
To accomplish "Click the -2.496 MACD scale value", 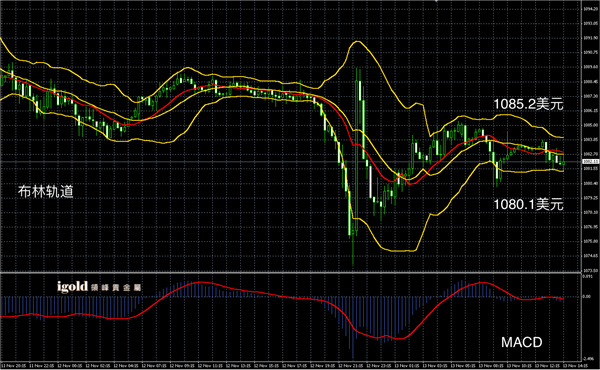I will 588,359.
